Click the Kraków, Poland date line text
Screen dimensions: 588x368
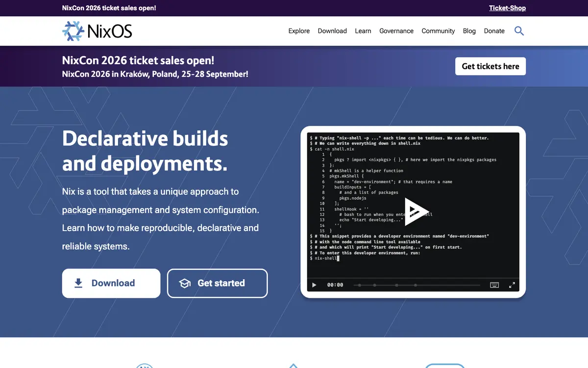point(155,74)
